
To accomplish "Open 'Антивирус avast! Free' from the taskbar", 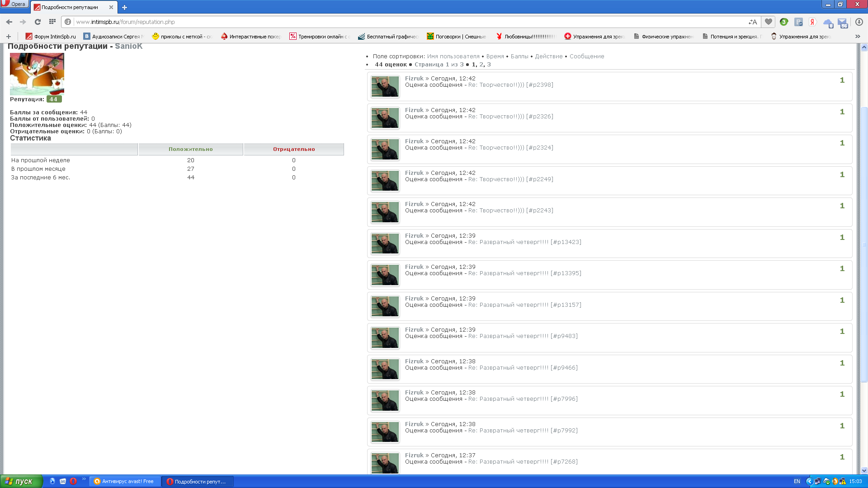I will [x=124, y=481].
